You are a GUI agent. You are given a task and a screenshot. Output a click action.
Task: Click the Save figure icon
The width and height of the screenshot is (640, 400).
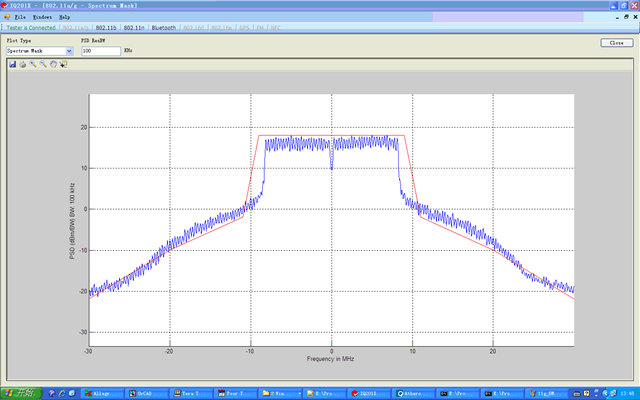click(x=12, y=64)
